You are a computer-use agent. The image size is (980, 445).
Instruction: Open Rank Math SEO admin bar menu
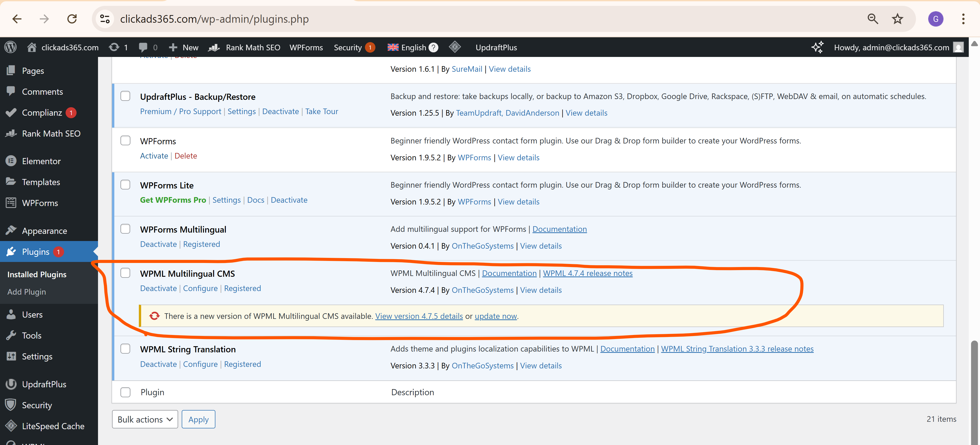point(245,47)
